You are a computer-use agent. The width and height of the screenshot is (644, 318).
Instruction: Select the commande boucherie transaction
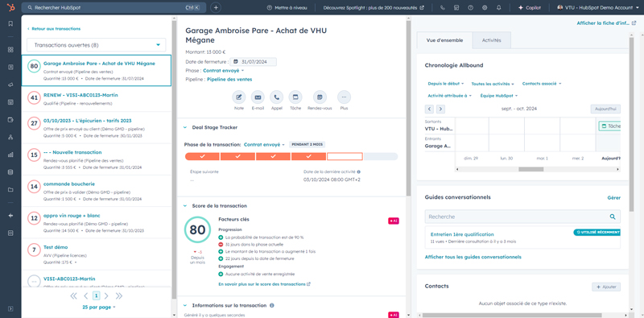tap(96, 191)
